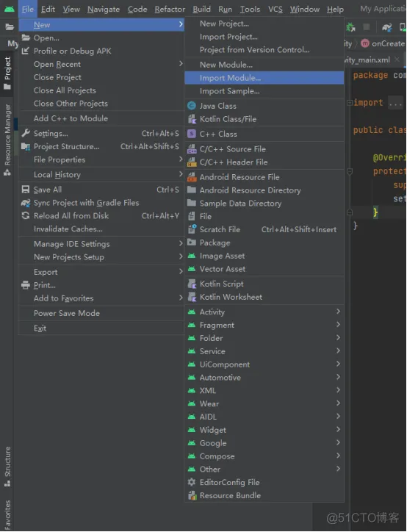Click the Java Class icon
The width and height of the screenshot is (407, 532).
[x=192, y=106]
